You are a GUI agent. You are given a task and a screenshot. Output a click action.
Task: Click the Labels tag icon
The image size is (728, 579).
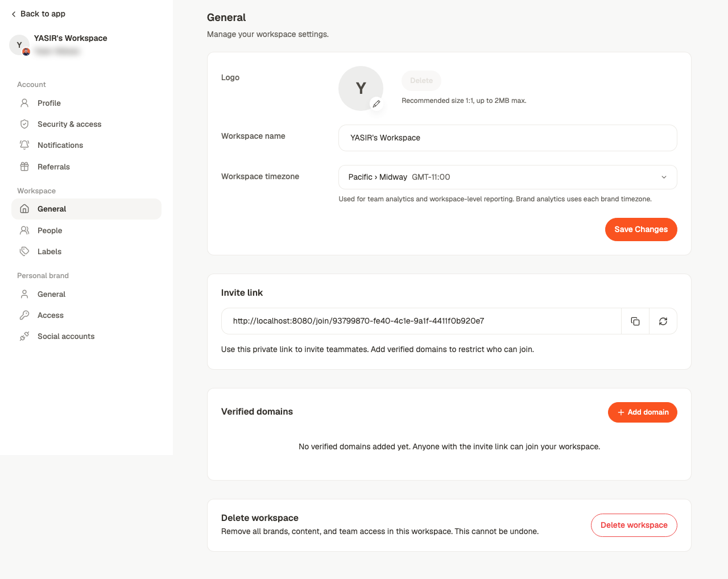[x=24, y=251]
